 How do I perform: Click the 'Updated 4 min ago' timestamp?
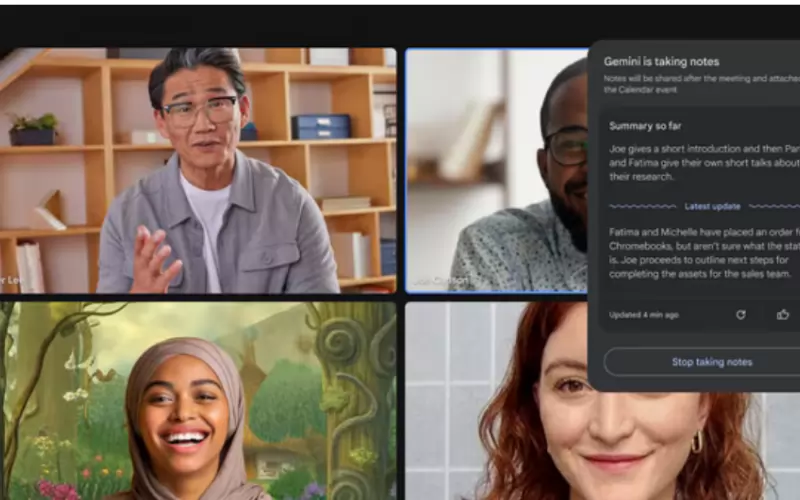click(644, 315)
